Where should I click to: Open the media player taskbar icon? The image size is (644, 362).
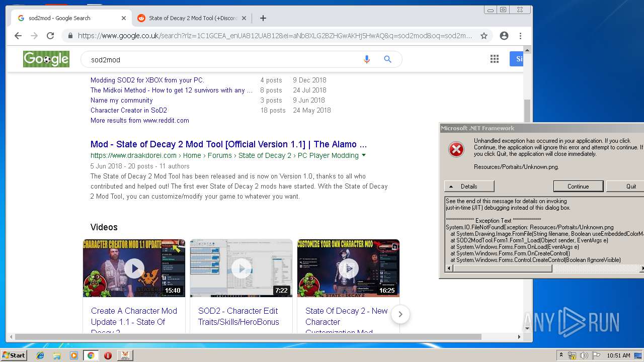(x=74, y=355)
